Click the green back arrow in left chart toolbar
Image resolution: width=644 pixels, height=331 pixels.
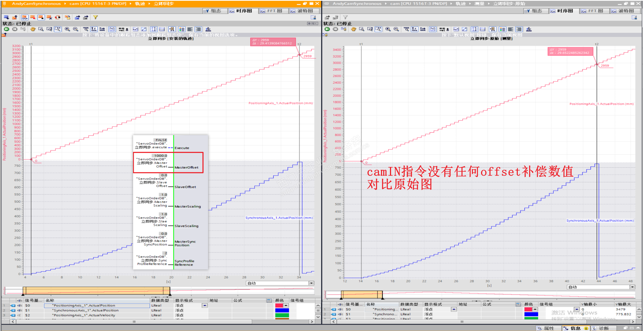click(x=6, y=29)
